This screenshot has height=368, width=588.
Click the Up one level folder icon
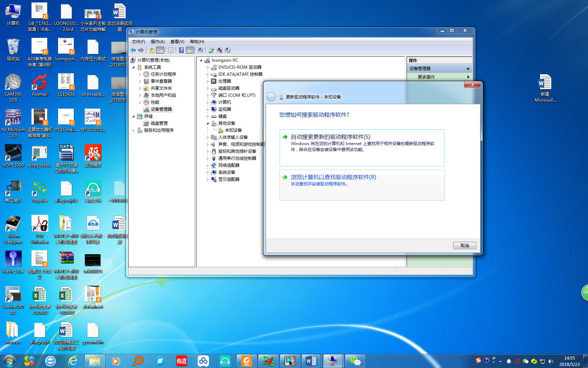(x=152, y=50)
